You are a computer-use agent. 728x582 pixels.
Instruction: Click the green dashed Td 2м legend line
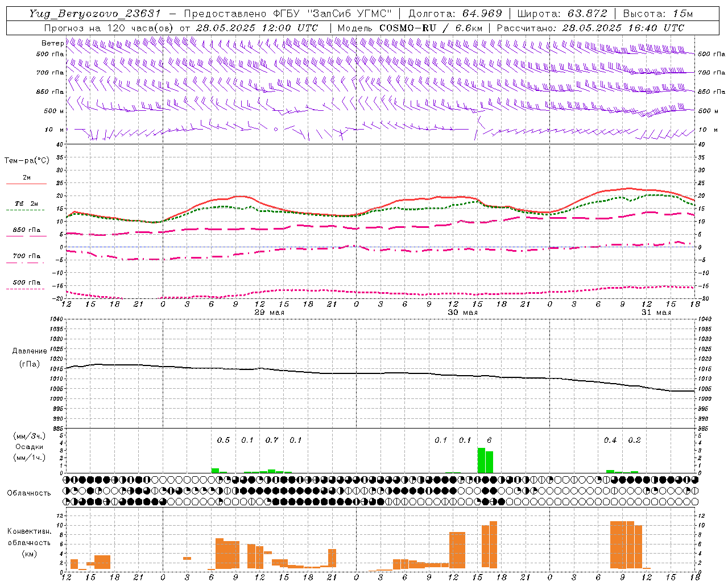25,210
